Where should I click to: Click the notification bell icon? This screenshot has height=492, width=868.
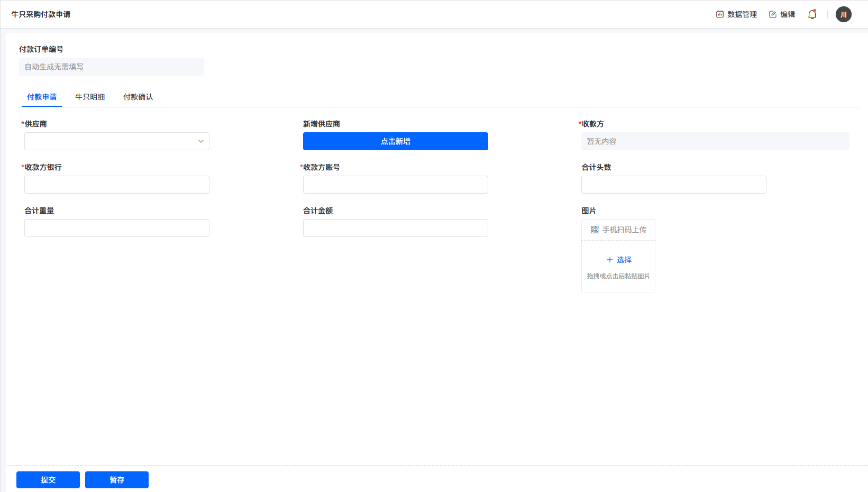[x=812, y=14]
